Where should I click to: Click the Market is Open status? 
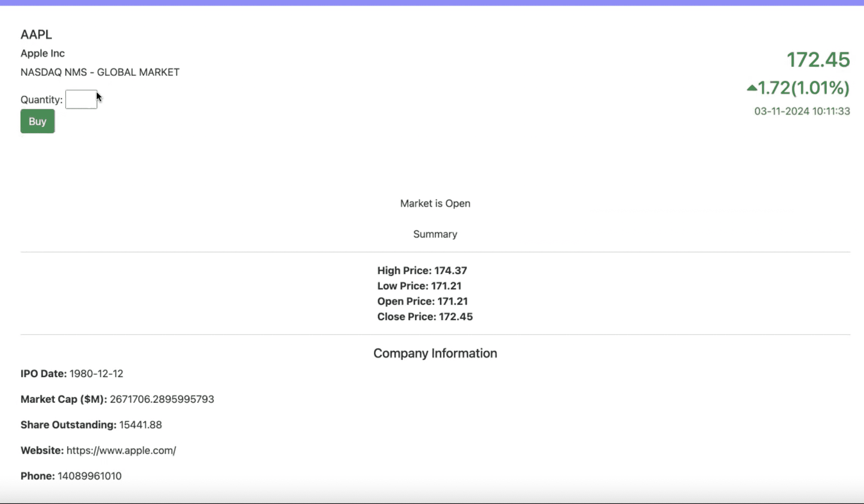(435, 203)
